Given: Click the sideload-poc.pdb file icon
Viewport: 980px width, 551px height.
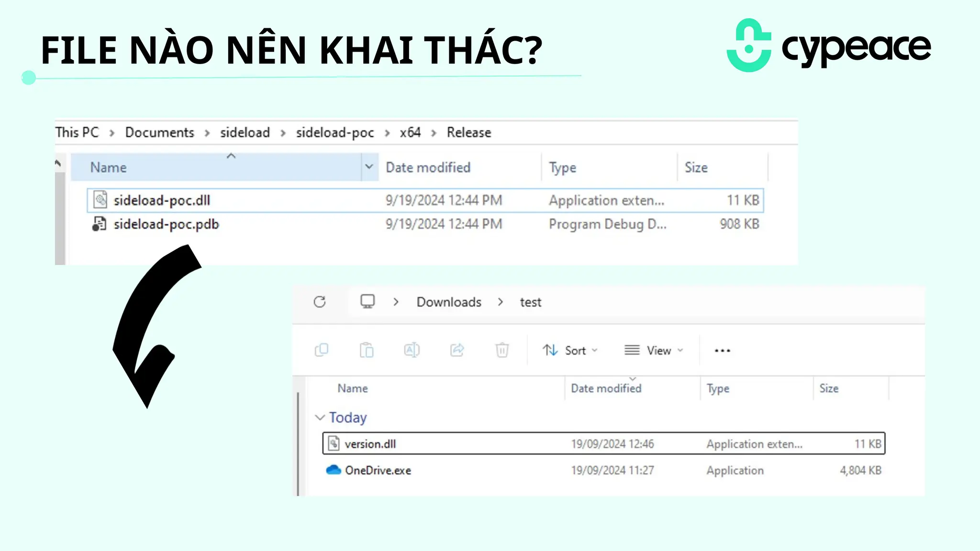Looking at the screenshot, I should (x=99, y=224).
